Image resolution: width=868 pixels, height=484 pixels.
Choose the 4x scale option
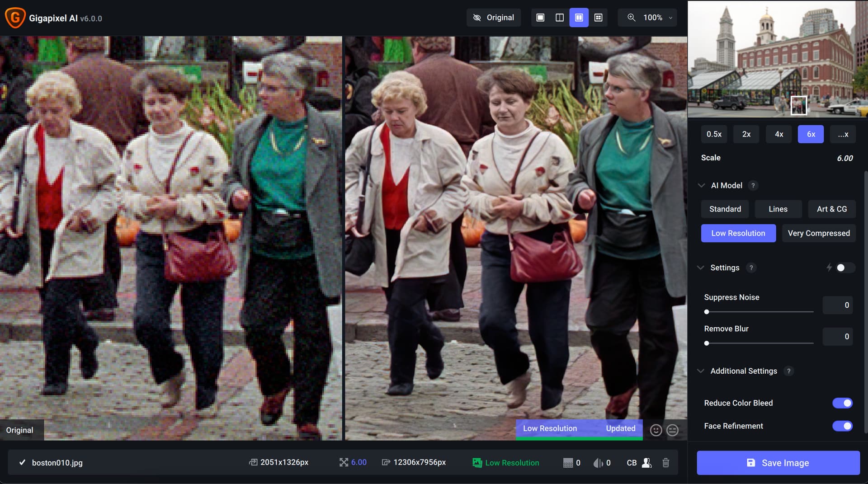coord(778,134)
